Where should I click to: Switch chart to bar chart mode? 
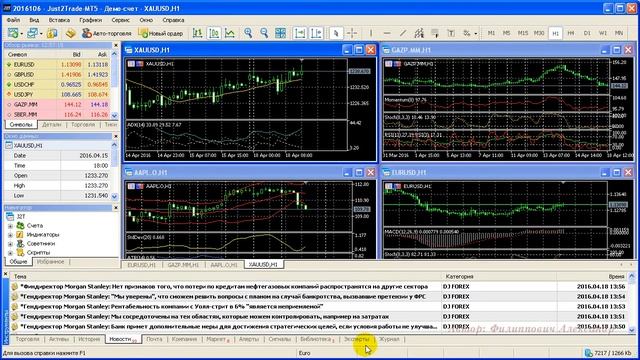198,33
